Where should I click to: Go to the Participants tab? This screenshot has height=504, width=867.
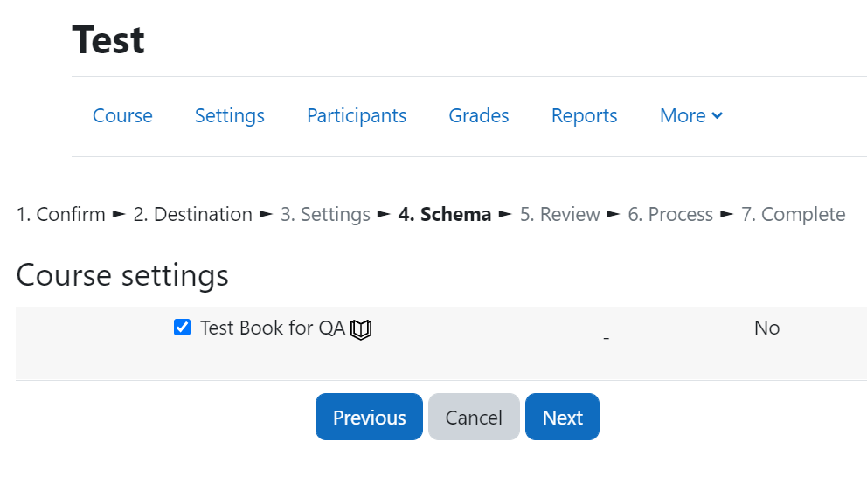click(357, 115)
